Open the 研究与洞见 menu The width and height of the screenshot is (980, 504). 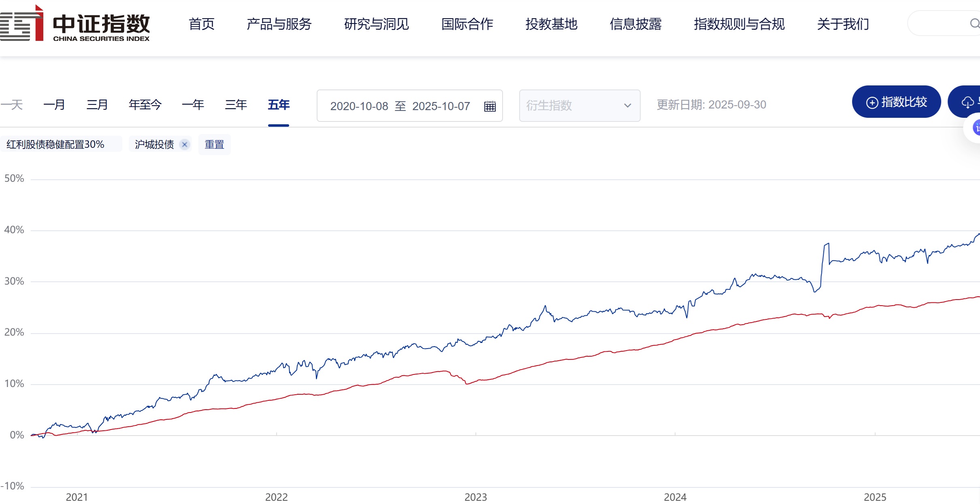point(376,24)
